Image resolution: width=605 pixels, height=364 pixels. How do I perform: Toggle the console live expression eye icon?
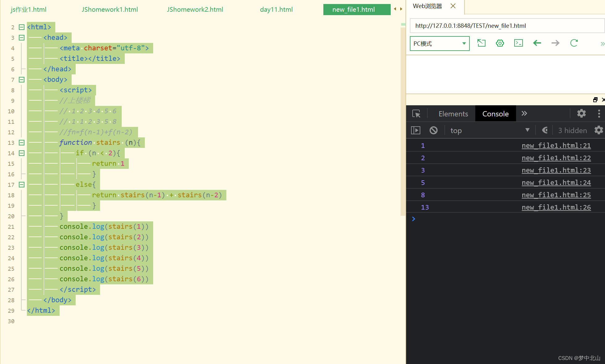[545, 130]
